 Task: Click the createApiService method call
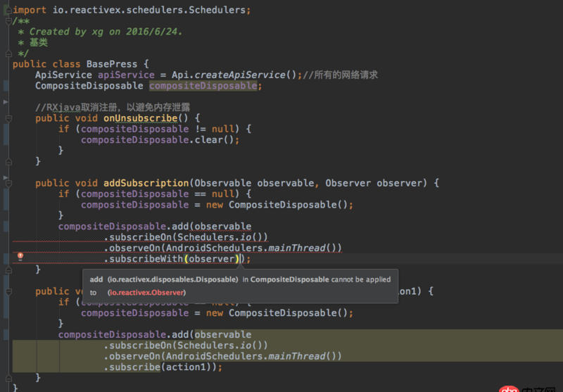click(240, 75)
